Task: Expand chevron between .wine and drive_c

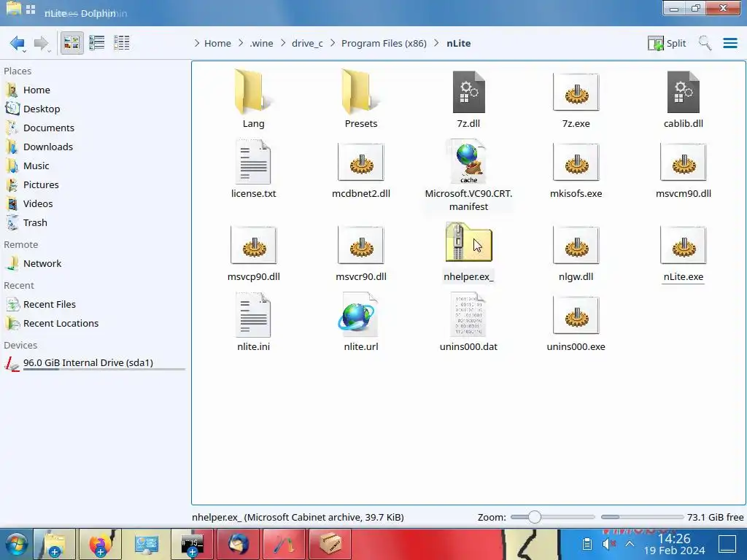Action: (x=283, y=43)
